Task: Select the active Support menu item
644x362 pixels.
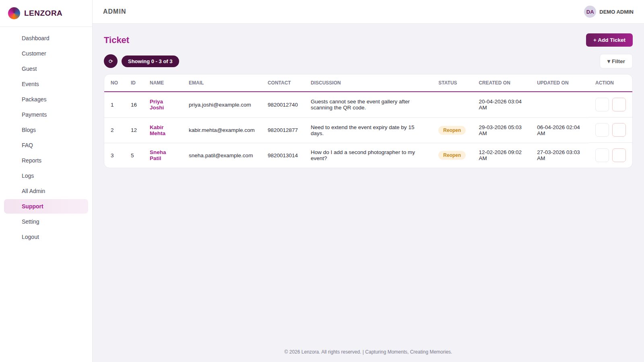Action: [46, 206]
